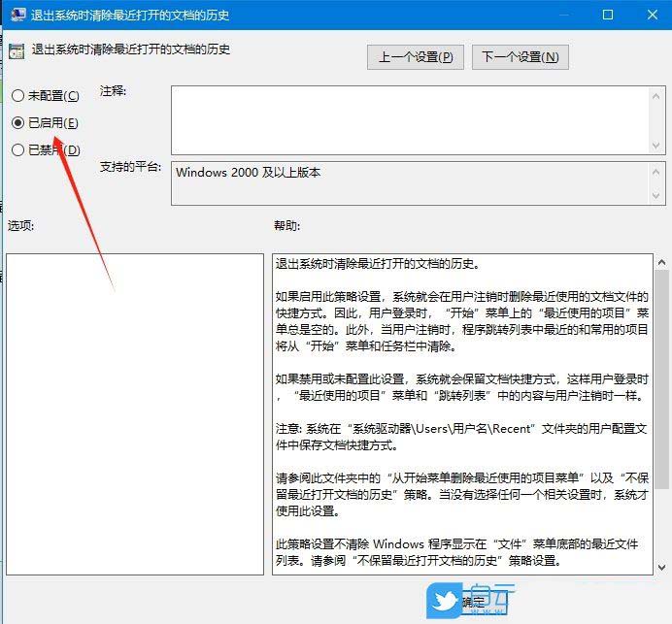Maximize the policy settings window
Image resolution: width=672 pixels, height=624 pixels.
[608, 15]
